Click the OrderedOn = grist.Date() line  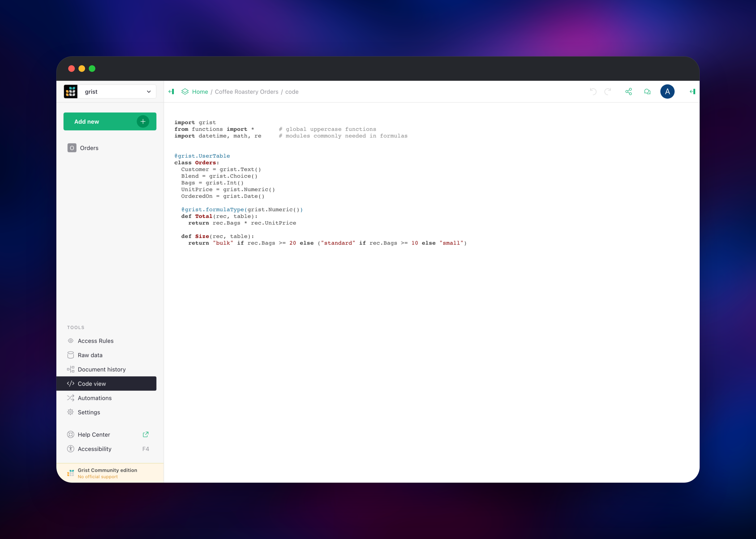click(x=223, y=196)
